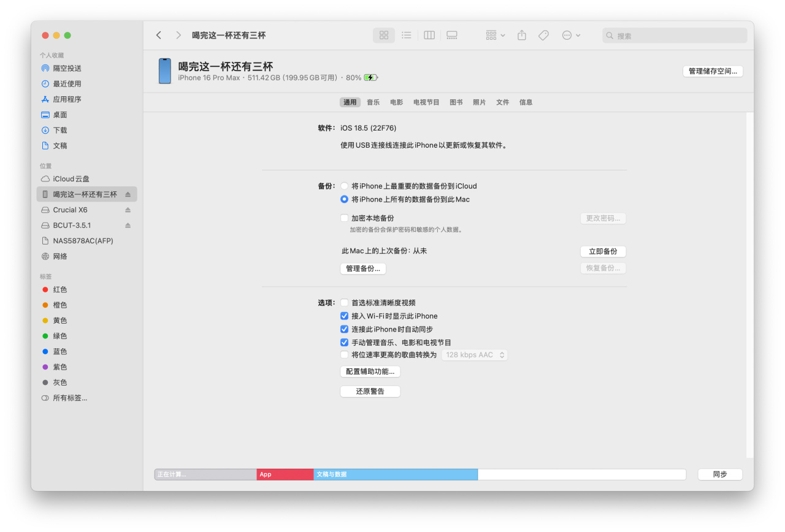The height and width of the screenshot is (532, 785).
Task: Click the gray 正在计算… storage segment
Action: tap(205, 474)
